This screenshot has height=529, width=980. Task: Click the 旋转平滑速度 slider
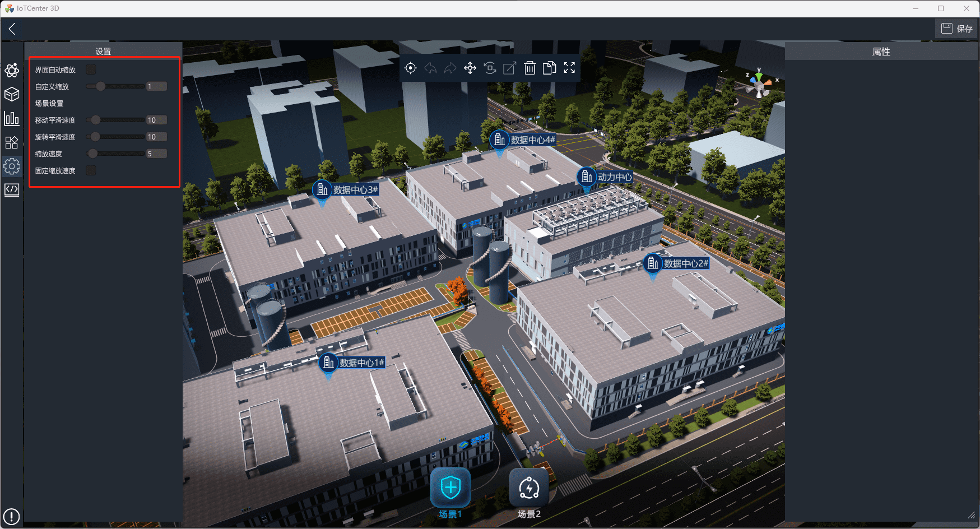point(115,137)
